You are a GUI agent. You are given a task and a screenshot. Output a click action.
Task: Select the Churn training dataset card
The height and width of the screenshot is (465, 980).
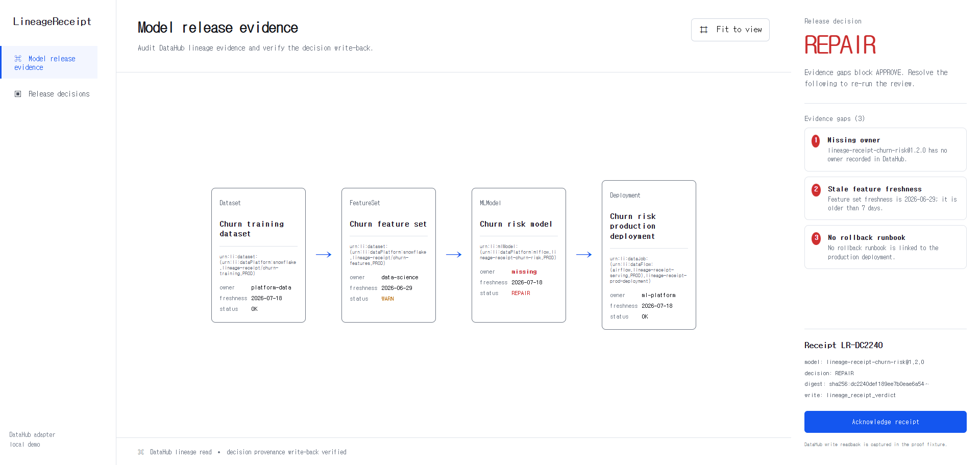(x=258, y=255)
